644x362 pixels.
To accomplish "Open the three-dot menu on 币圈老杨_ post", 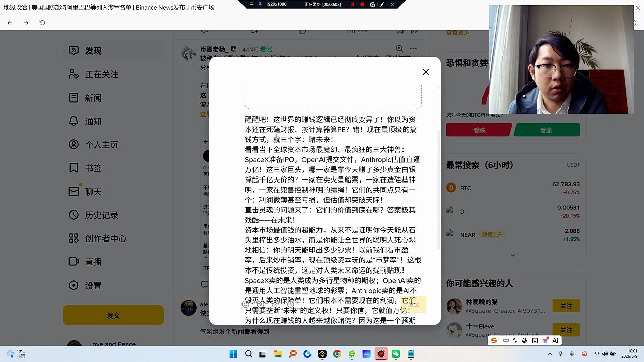I will 413,49.
